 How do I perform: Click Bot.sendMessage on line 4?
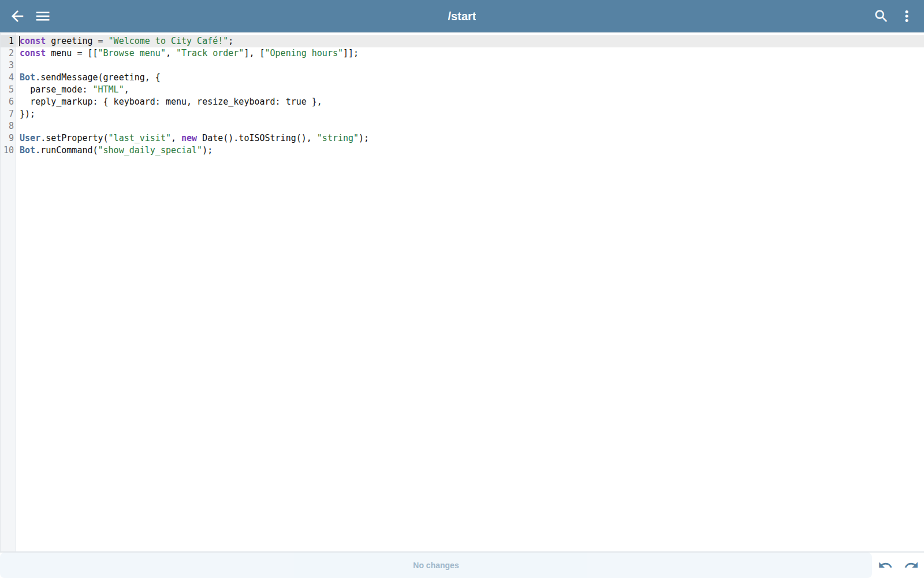pos(59,77)
